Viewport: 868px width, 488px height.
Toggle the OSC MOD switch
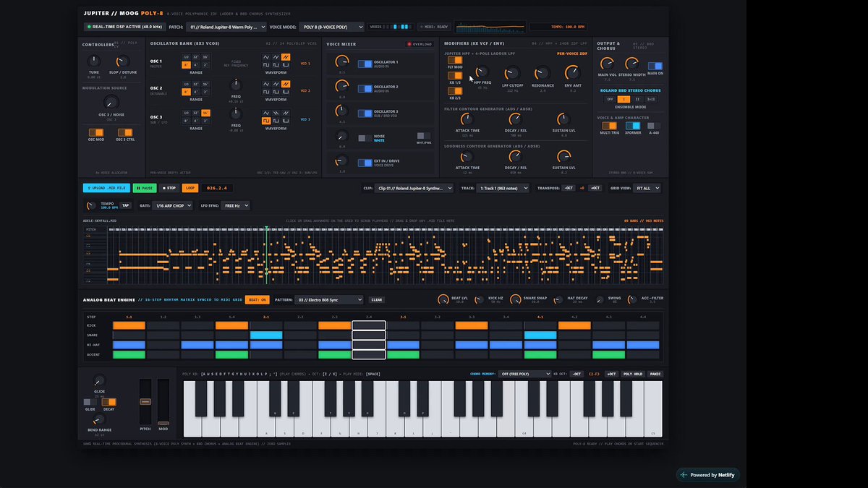[x=96, y=132]
